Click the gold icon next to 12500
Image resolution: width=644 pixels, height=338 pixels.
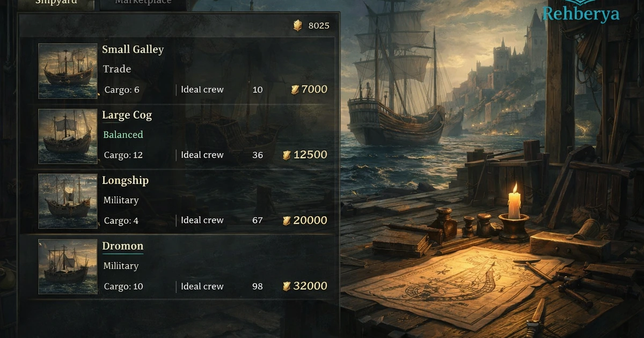click(x=287, y=155)
